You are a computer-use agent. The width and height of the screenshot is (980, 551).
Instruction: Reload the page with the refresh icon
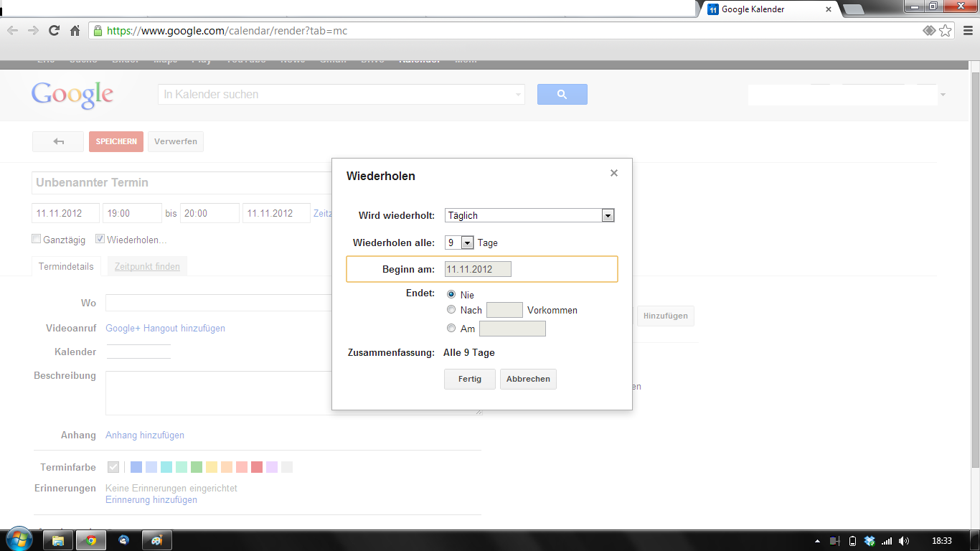tap(54, 31)
